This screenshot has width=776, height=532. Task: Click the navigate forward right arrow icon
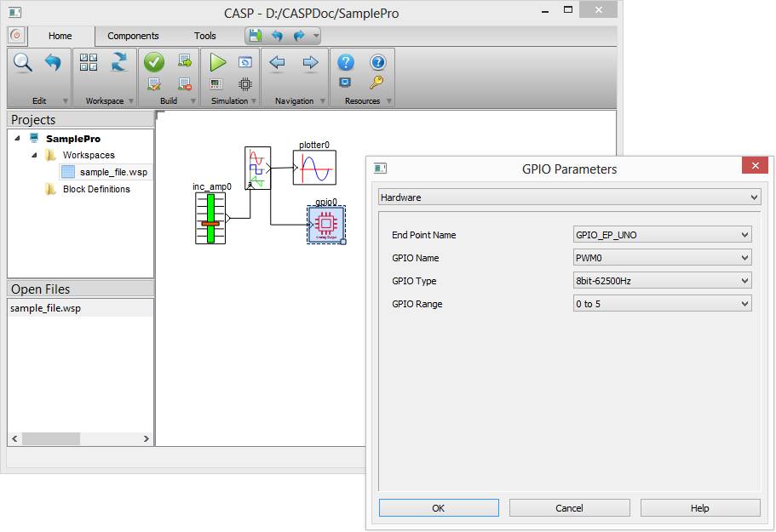(x=310, y=62)
